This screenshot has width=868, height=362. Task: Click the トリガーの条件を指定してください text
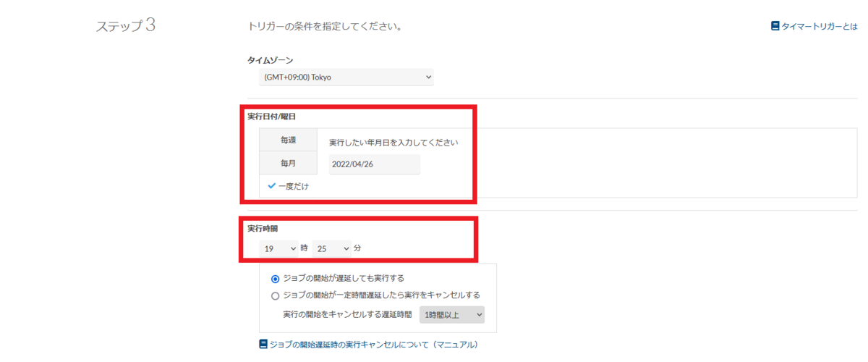pos(325,27)
